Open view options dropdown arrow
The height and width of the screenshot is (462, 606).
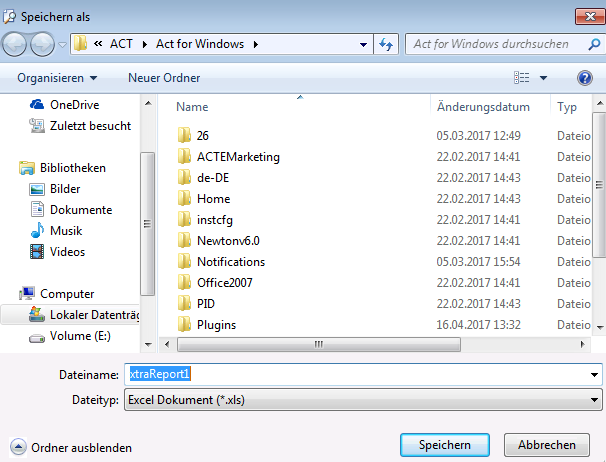point(543,78)
